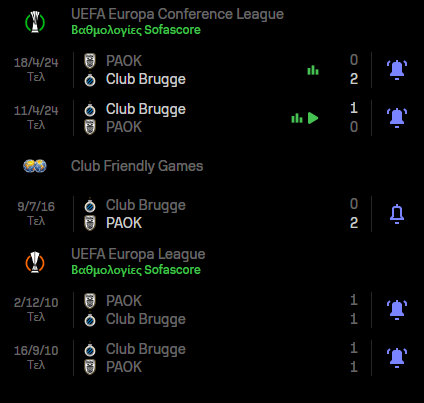Viewport: 424px width, 403px height.
Task: Click the Club Friendly Games globes icon
Action: (x=35, y=166)
